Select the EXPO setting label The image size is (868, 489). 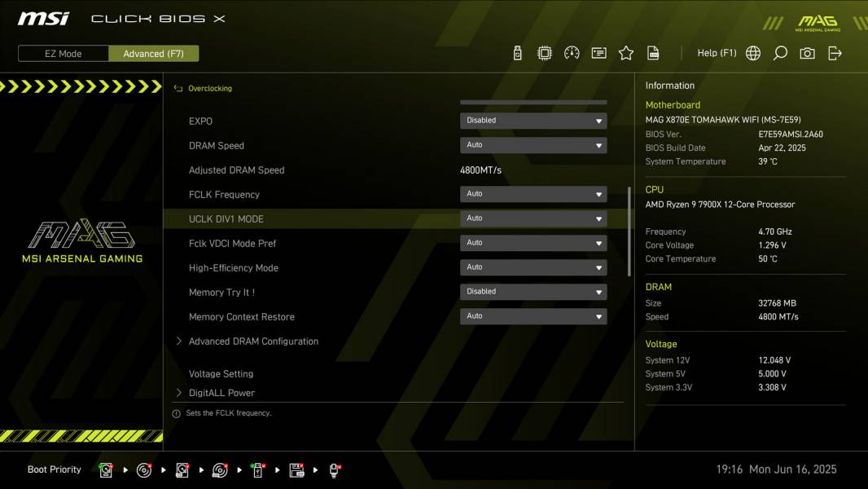tap(200, 121)
